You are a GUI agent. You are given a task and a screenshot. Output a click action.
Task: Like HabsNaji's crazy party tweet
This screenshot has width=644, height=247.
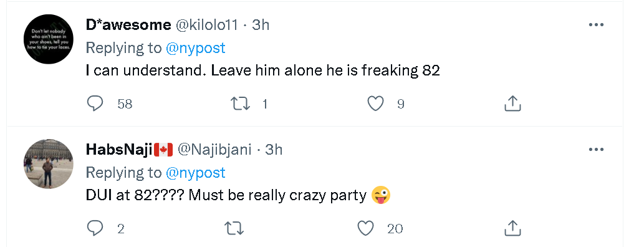365,228
